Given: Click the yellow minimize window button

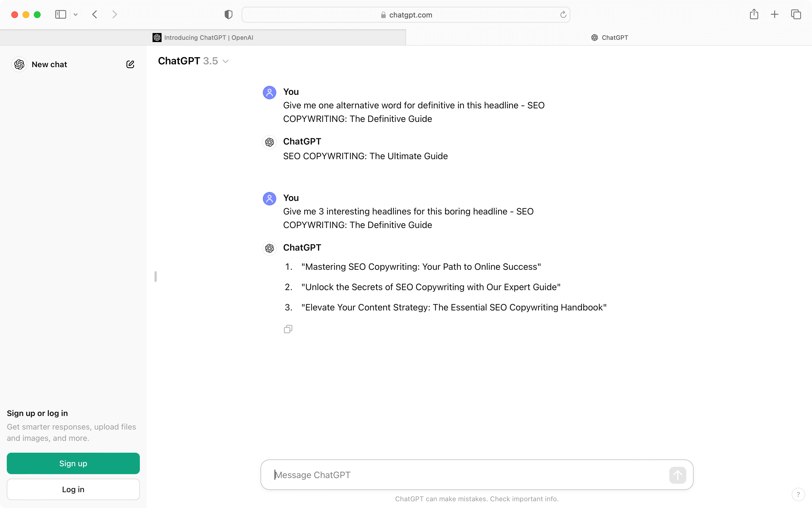Looking at the screenshot, I should pos(26,14).
